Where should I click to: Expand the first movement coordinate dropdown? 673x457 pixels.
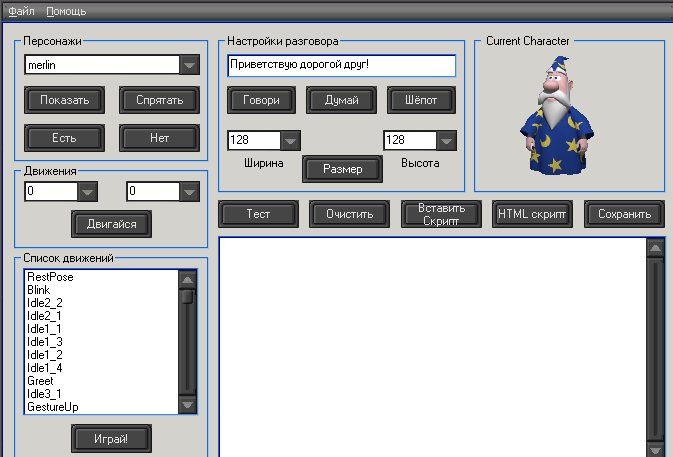(x=88, y=191)
